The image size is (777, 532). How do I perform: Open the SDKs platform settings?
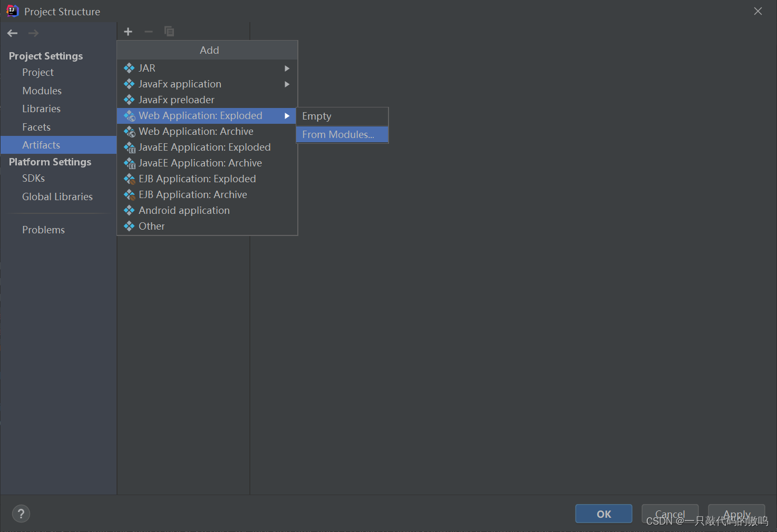click(x=59, y=178)
